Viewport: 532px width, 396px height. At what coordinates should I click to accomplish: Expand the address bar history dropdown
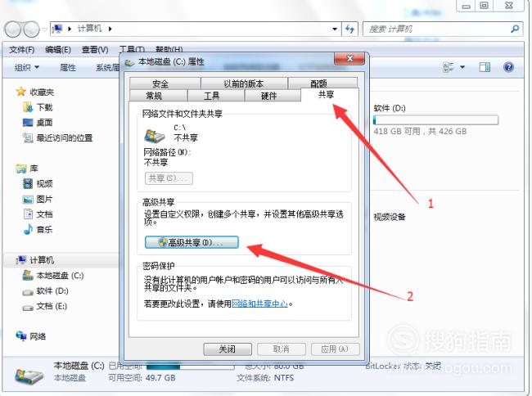[335, 29]
